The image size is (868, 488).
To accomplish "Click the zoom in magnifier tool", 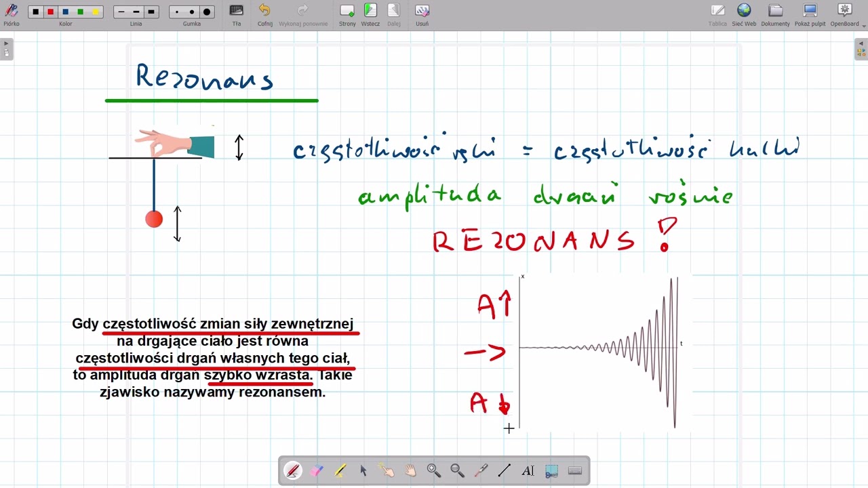I will 434,471.
